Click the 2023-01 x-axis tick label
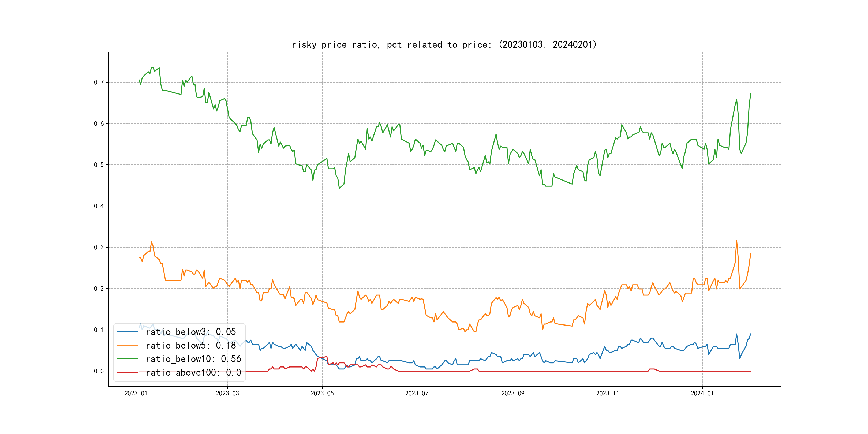Screen dimensions: 868x434 pos(136,393)
